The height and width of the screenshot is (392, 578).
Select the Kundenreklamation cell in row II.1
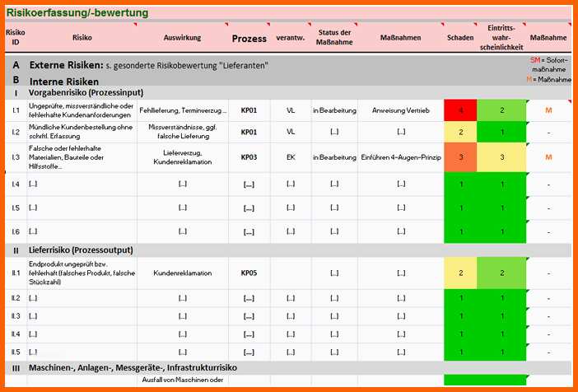tap(183, 273)
